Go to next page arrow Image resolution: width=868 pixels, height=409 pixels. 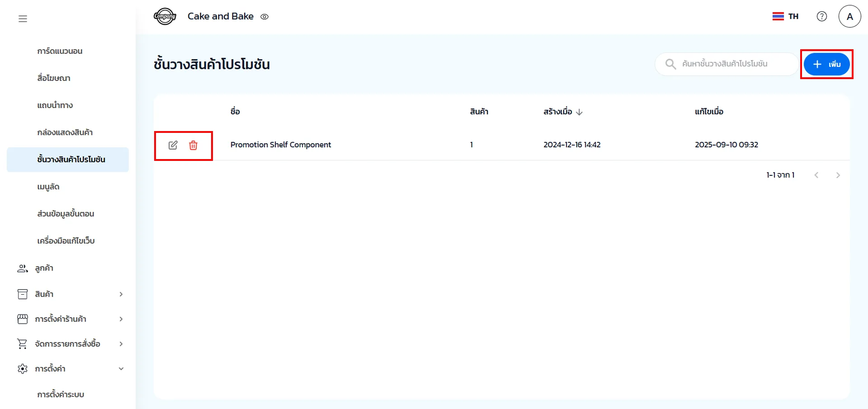point(838,175)
